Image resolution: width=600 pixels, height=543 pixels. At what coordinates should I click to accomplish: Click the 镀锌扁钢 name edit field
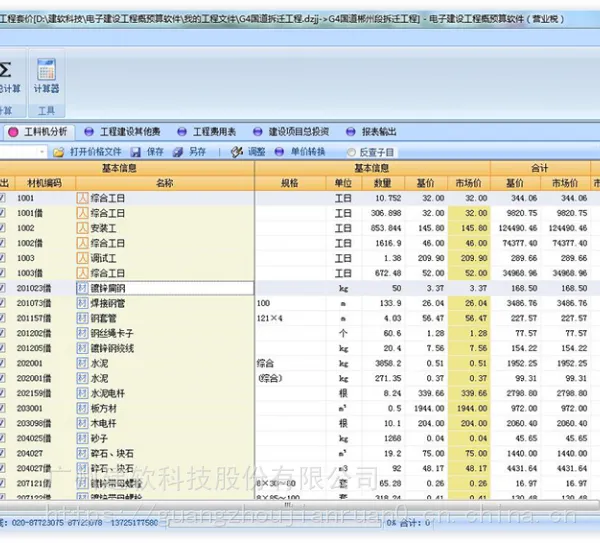(165, 288)
